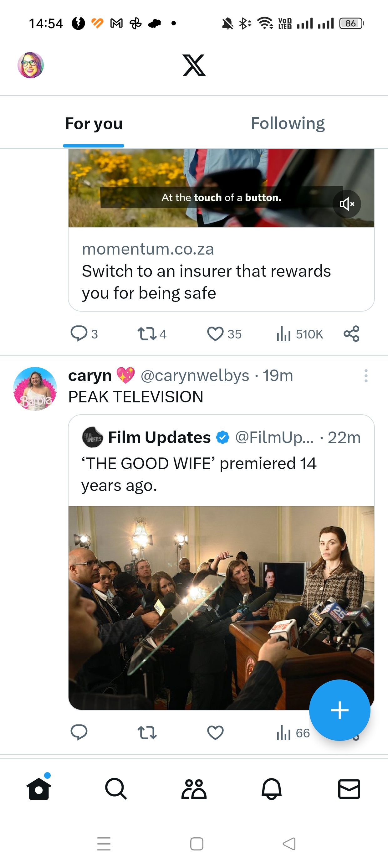388x868 pixels.
Task: Compose a new post with the plus button
Action: pos(340,710)
